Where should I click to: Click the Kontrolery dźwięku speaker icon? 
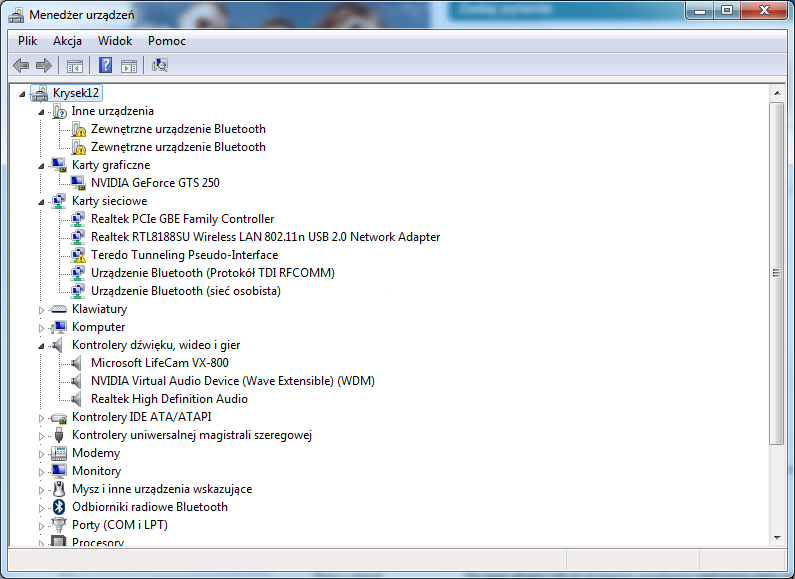58,345
